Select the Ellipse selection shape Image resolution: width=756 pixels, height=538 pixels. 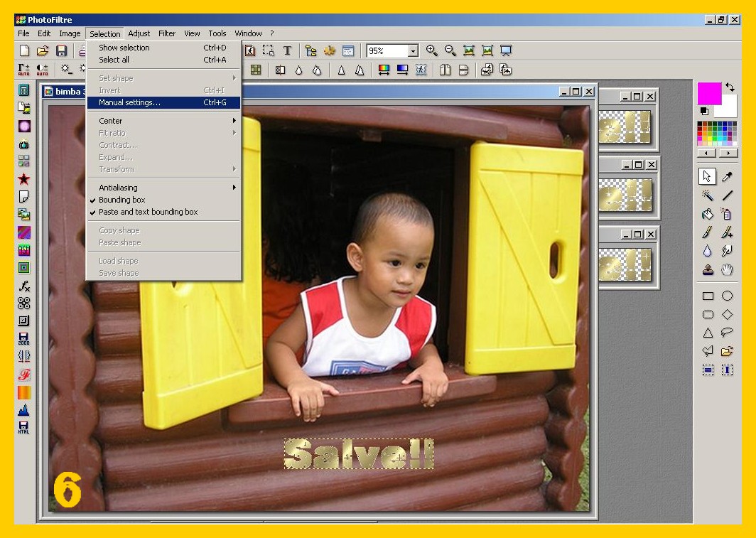pyautogui.click(x=727, y=296)
